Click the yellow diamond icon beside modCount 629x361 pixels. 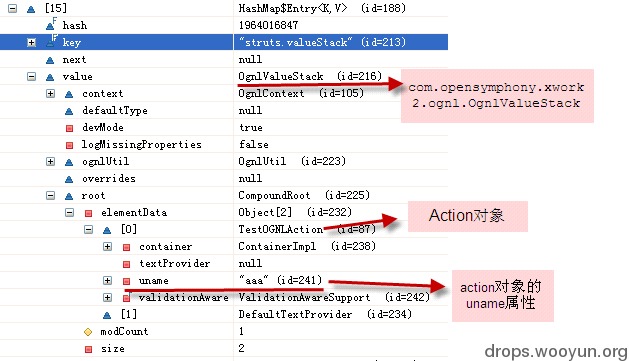click(x=88, y=332)
